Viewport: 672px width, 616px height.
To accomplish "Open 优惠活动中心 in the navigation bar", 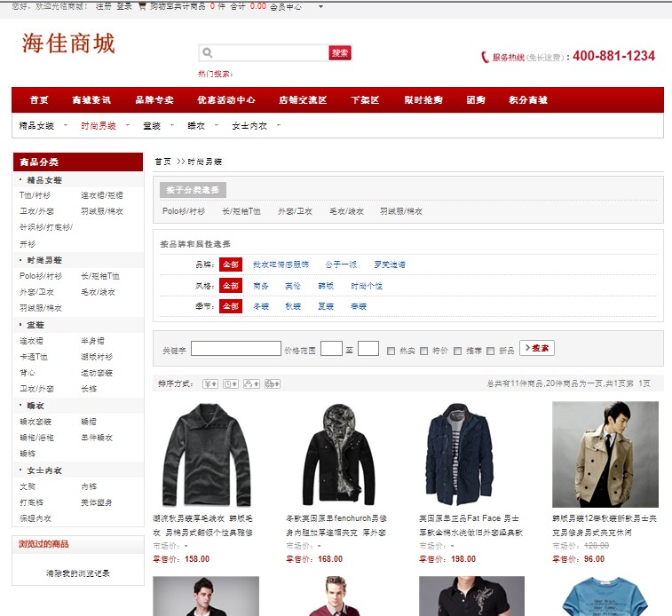I will 225,99.
